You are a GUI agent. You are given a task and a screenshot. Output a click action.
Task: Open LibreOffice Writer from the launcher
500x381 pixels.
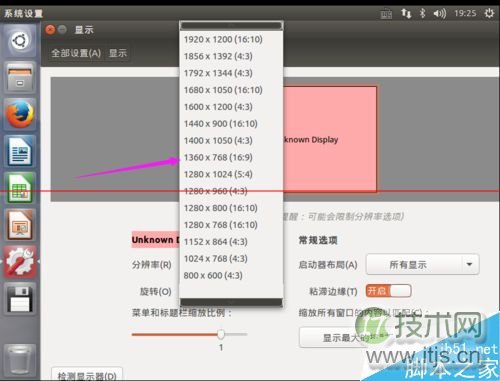coord(20,151)
